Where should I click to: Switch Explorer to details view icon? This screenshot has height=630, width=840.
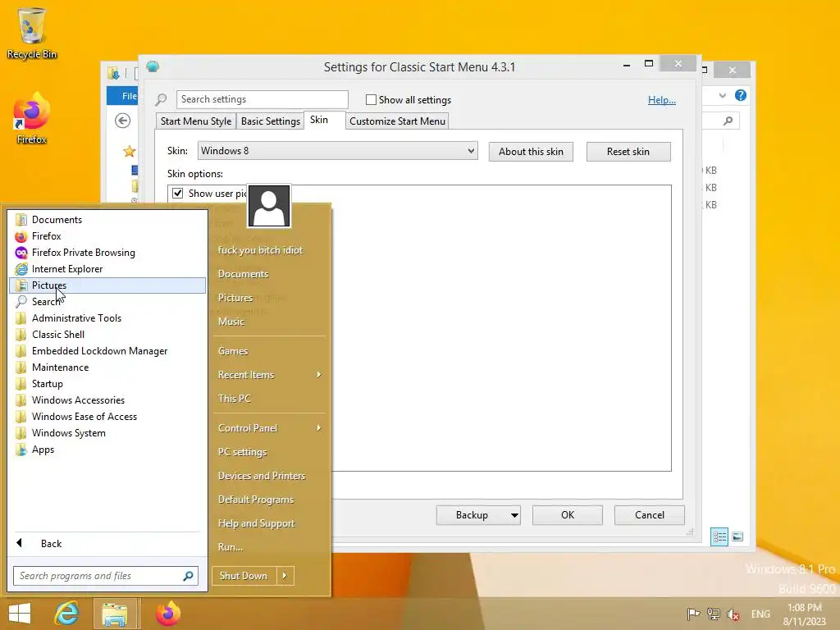click(x=719, y=536)
